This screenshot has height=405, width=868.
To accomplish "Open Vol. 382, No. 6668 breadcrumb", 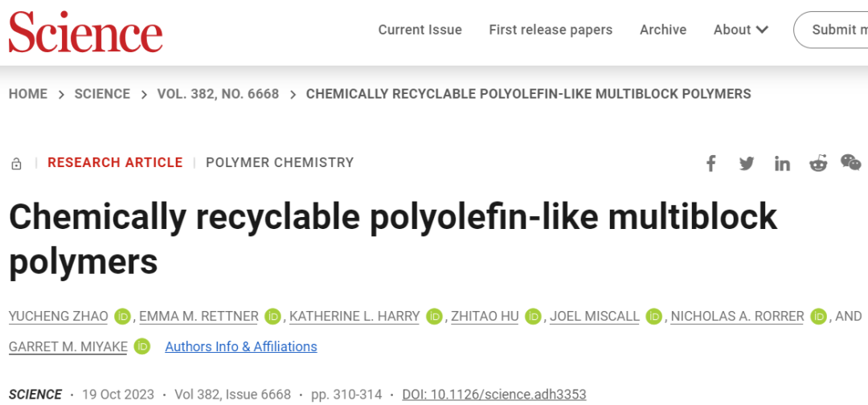I will click(218, 94).
